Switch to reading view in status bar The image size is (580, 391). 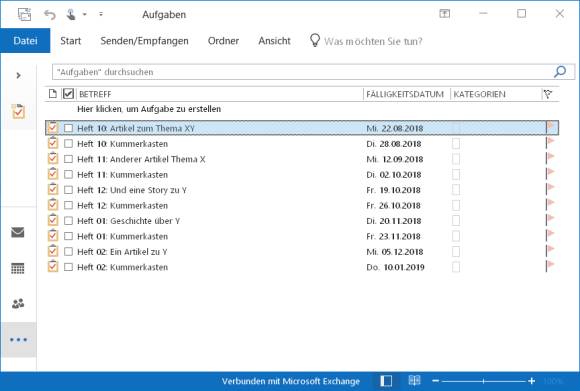(x=414, y=380)
